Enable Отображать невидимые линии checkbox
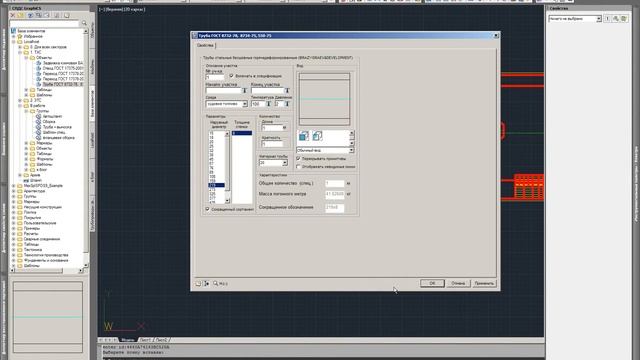 [x=298, y=167]
